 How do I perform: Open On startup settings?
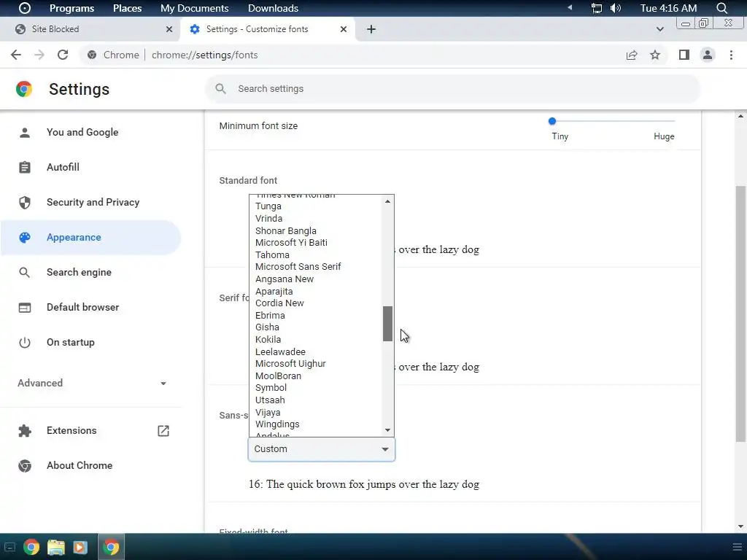click(90, 343)
